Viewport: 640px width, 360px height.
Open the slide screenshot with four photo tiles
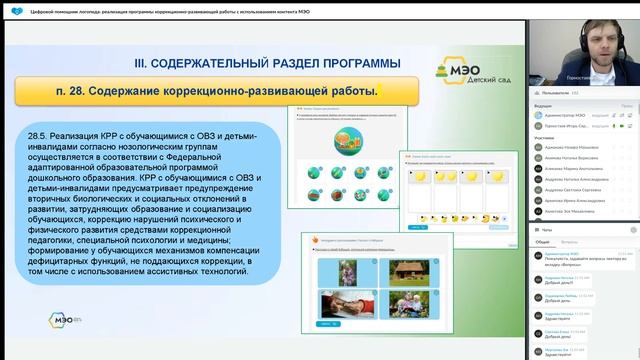(377, 283)
